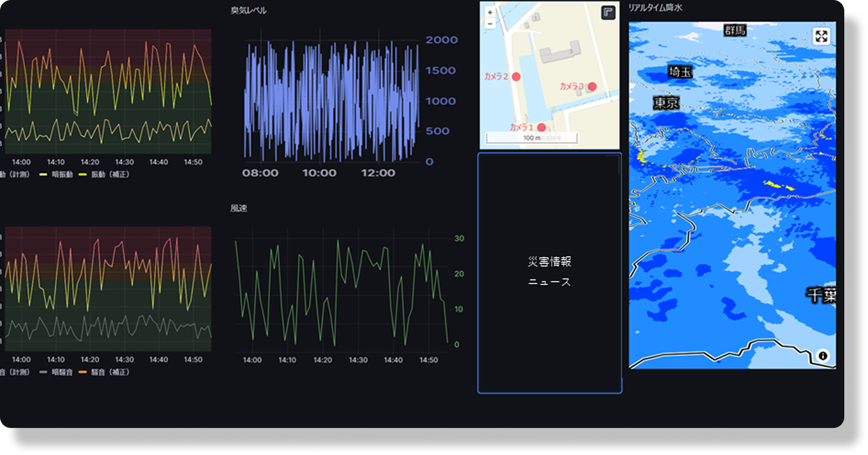Image resolution: width=868 pixels, height=455 pixels.
Task: Zoom in on the camera map
Action: (490, 12)
